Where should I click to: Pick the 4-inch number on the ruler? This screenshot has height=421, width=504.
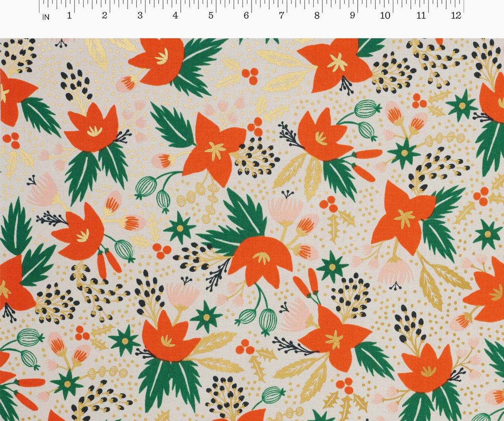[175, 16]
